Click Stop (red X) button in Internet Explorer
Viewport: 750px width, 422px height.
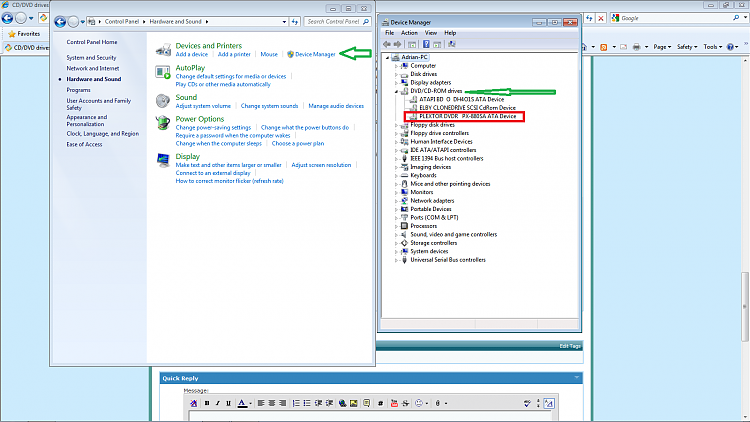point(601,18)
